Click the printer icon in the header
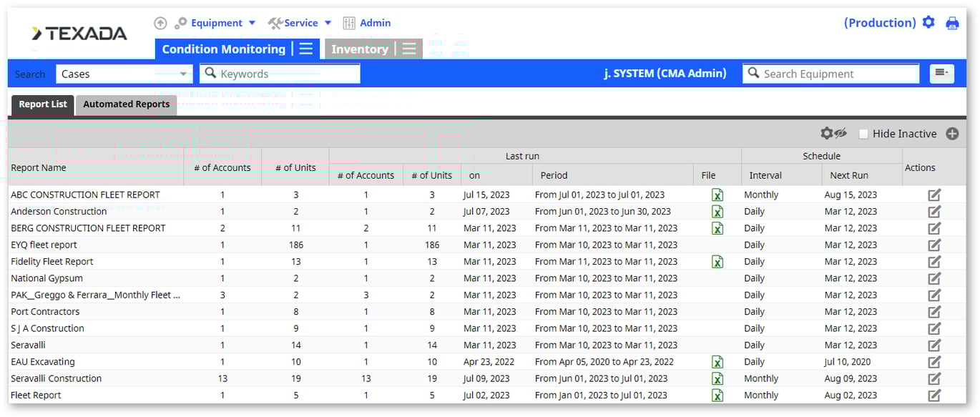 tap(952, 23)
